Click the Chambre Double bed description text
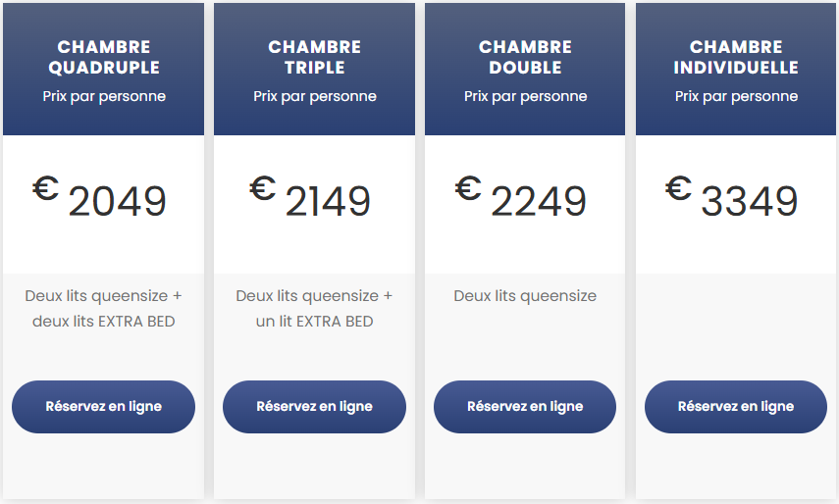 pos(525,296)
